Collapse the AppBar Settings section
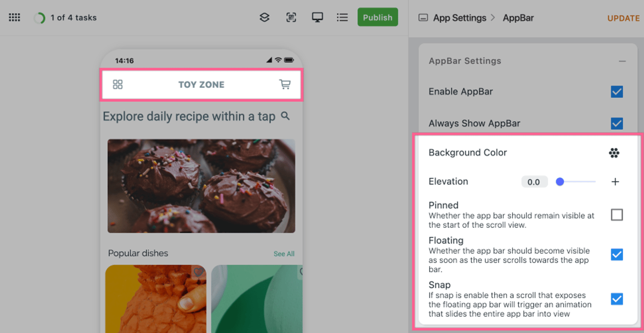The width and height of the screenshot is (644, 333). (622, 61)
